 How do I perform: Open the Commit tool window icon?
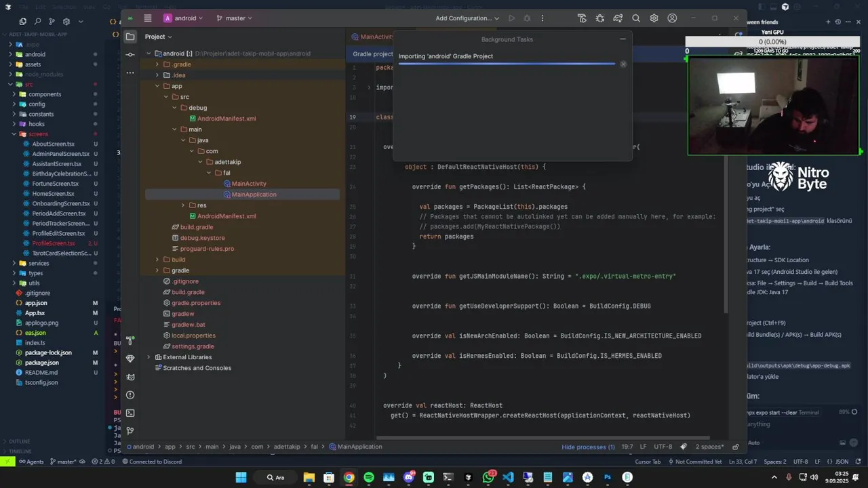[130, 54]
